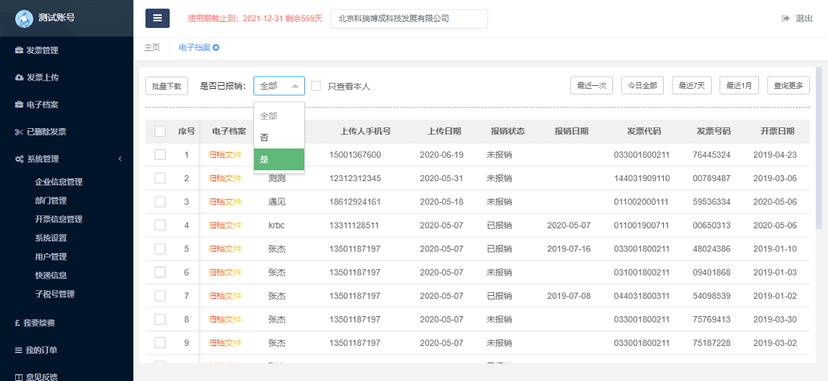The width and height of the screenshot is (828, 381).
Task: Open 企业信息管理 submenu item
Action: [59, 182]
